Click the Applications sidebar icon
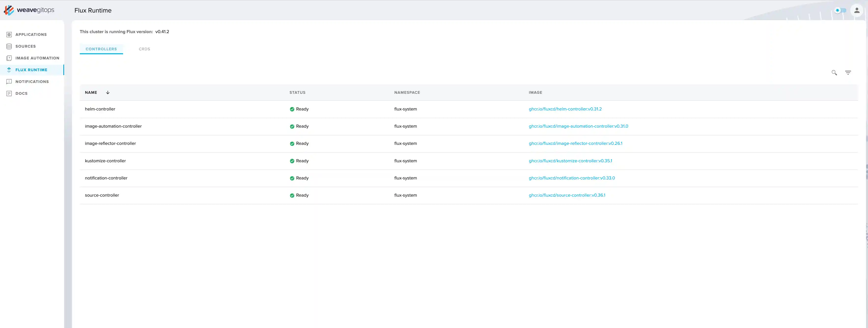This screenshot has width=868, height=328. pos(9,34)
